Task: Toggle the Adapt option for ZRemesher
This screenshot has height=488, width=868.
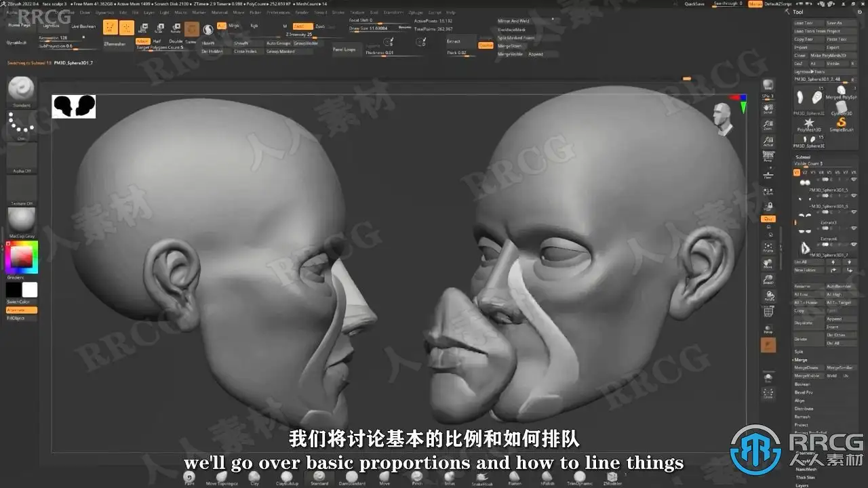Action: (143, 41)
